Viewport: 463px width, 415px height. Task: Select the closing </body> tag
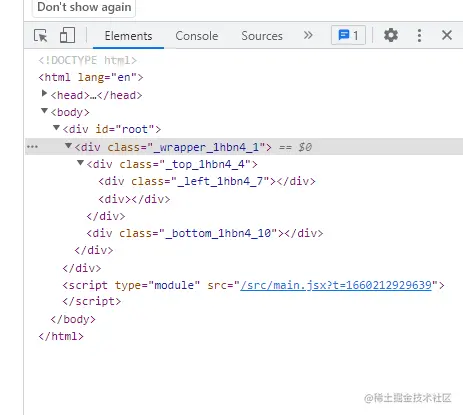[x=73, y=319]
